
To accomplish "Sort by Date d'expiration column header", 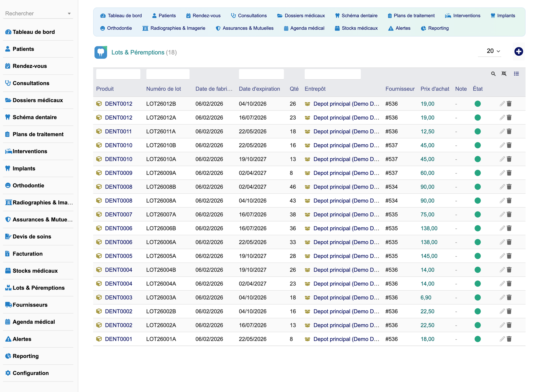I will tap(260, 89).
